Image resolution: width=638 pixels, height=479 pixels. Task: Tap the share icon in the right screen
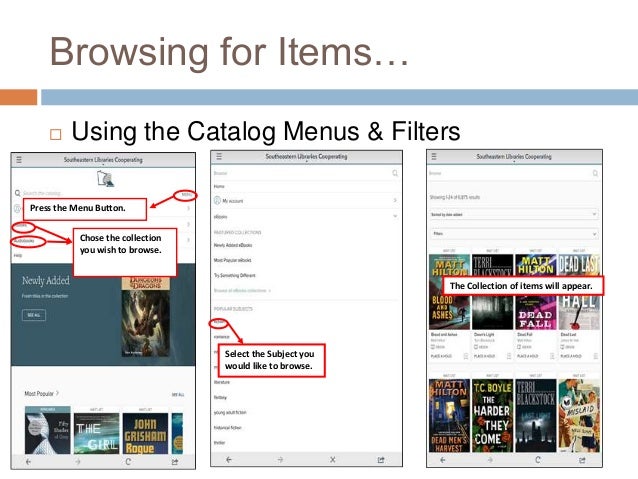(582, 460)
